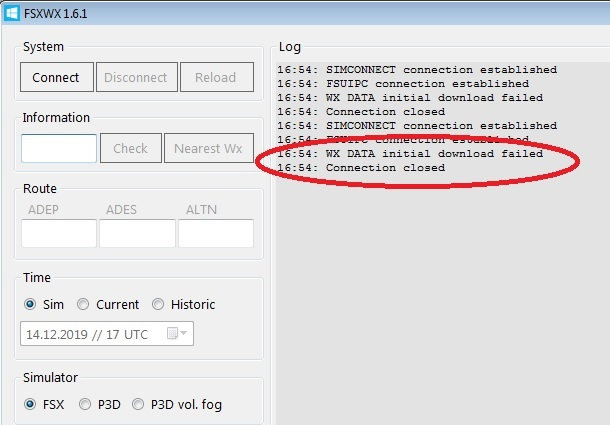Focus the ALTN alternate airport field
This screenshot has width=610, height=425.
216,233
